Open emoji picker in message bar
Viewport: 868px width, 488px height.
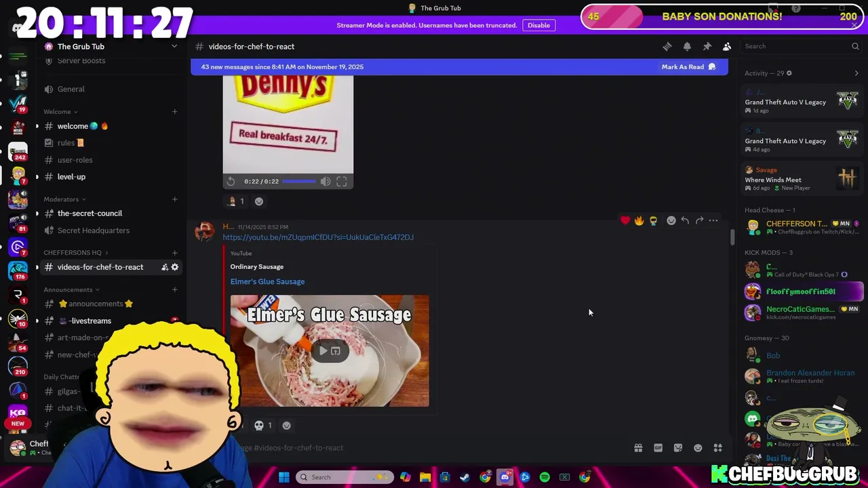coord(698,448)
